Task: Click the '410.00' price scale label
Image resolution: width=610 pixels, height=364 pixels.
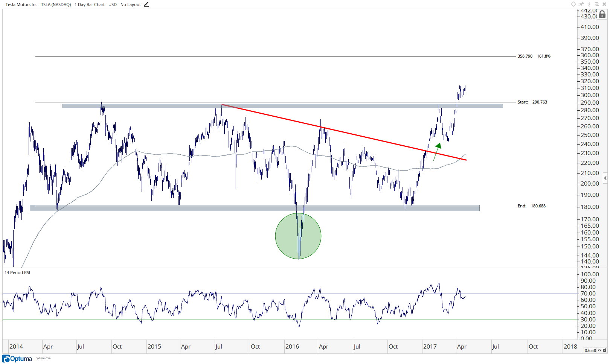Action: tap(590, 27)
